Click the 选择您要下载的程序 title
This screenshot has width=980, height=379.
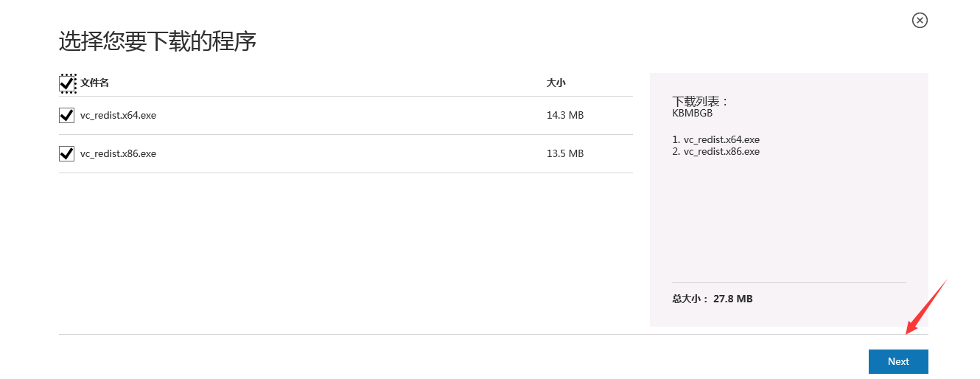tap(158, 41)
